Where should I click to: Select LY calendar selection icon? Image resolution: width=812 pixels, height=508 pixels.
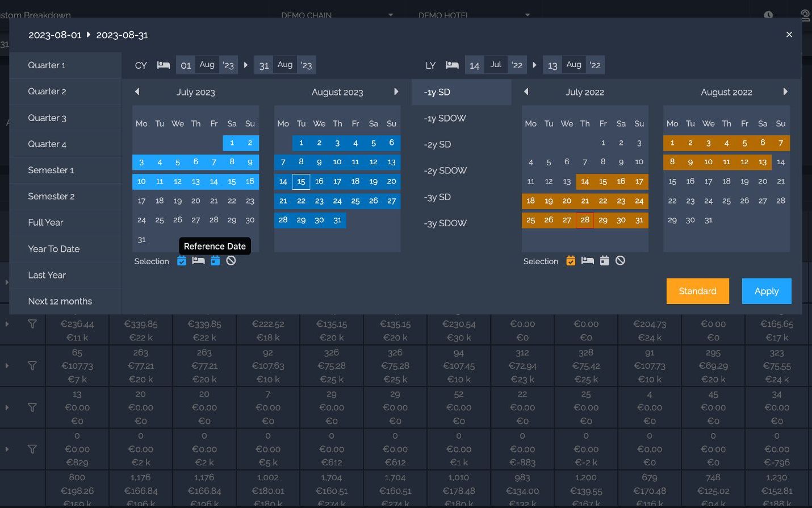point(605,261)
